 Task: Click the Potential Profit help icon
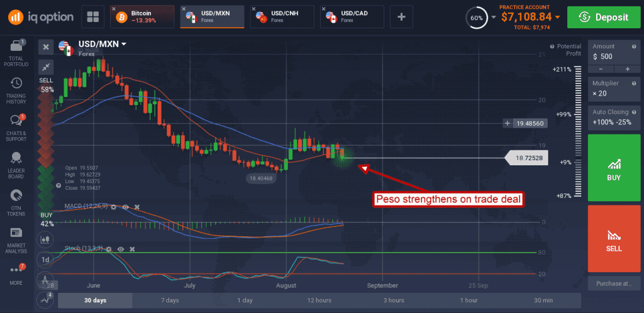point(552,47)
